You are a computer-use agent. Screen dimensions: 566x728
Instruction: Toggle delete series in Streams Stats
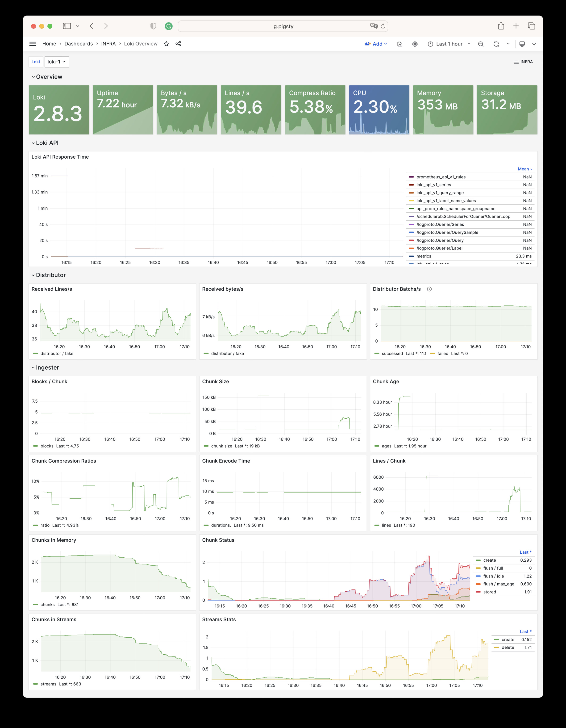point(508,647)
